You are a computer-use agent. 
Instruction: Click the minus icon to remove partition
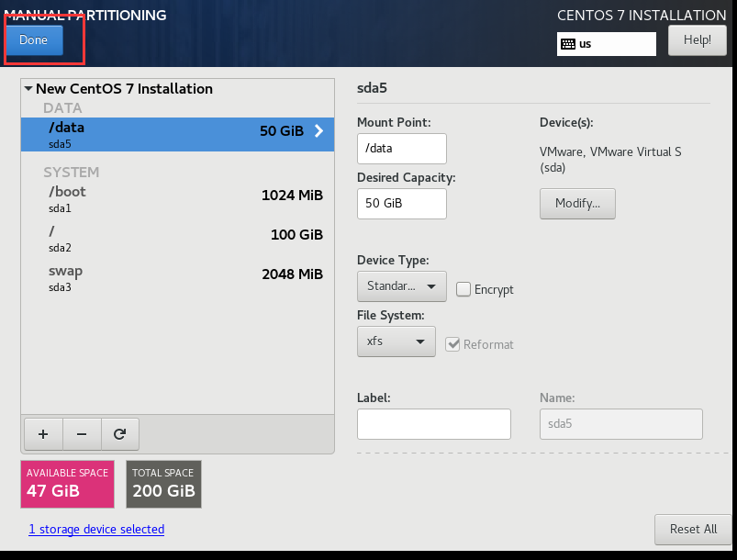point(82,434)
